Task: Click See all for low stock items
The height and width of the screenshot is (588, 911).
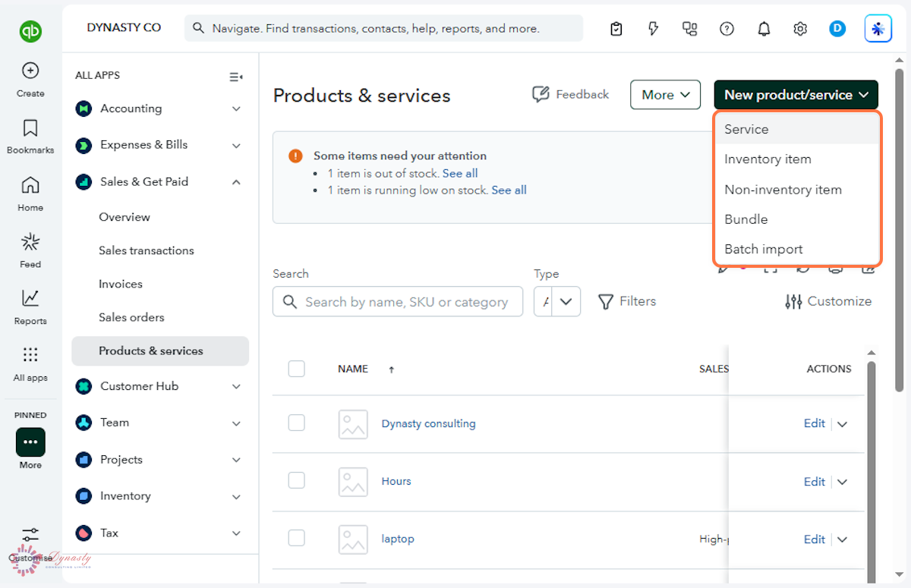Action: click(509, 190)
